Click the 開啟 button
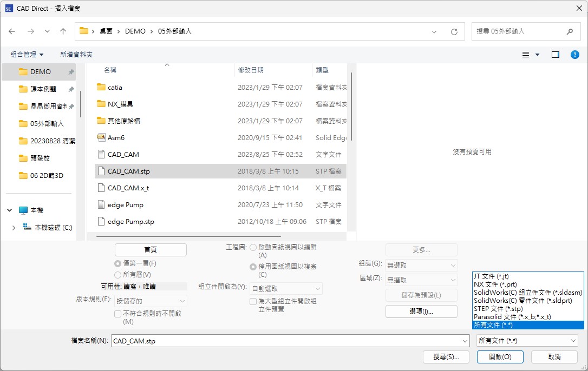This screenshot has height=371, width=588. [x=500, y=357]
